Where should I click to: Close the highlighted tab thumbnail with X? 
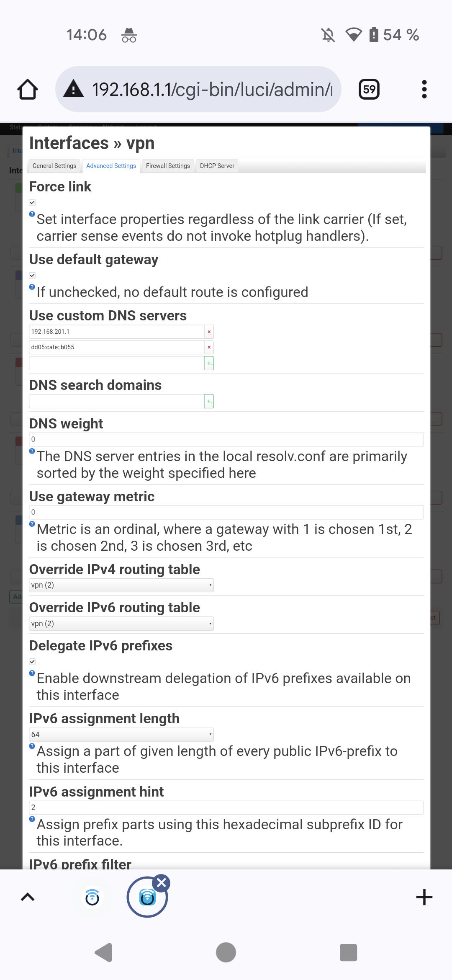pos(161,883)
